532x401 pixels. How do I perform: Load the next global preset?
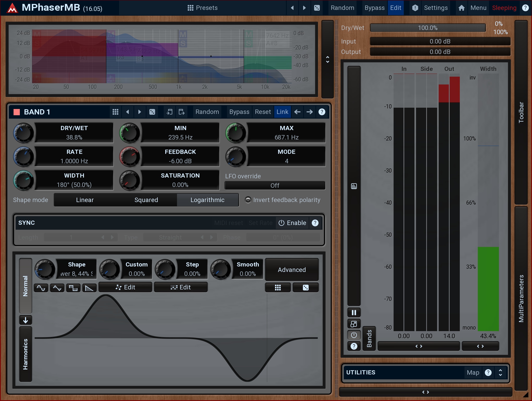[304, 8]
